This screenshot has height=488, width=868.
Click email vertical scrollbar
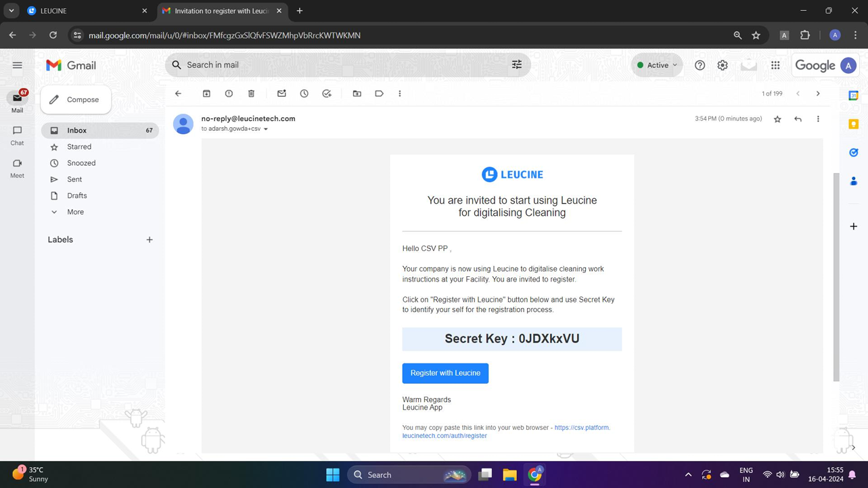pos(836,276)
